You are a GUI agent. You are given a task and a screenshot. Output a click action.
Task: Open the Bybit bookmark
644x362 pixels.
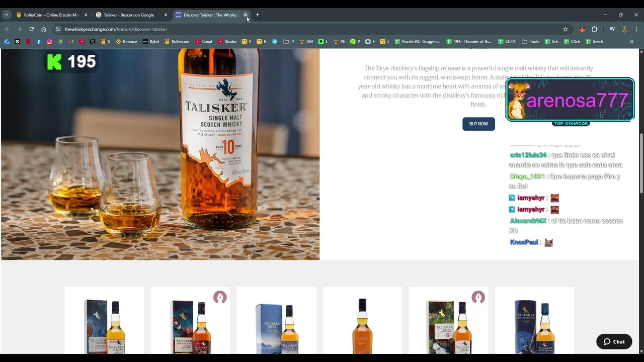click(x=151, y=42)
